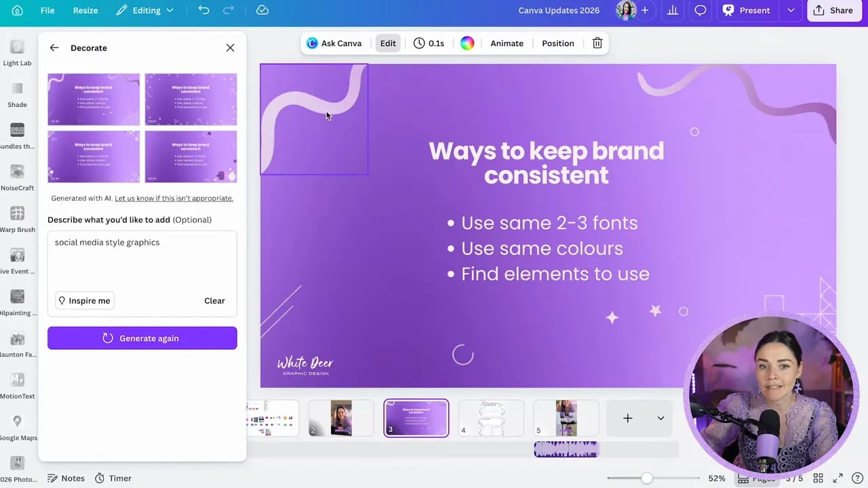This screenshot has height=488, width=868.
Task: Expand the Present options arrow
Action: (791, 10)
